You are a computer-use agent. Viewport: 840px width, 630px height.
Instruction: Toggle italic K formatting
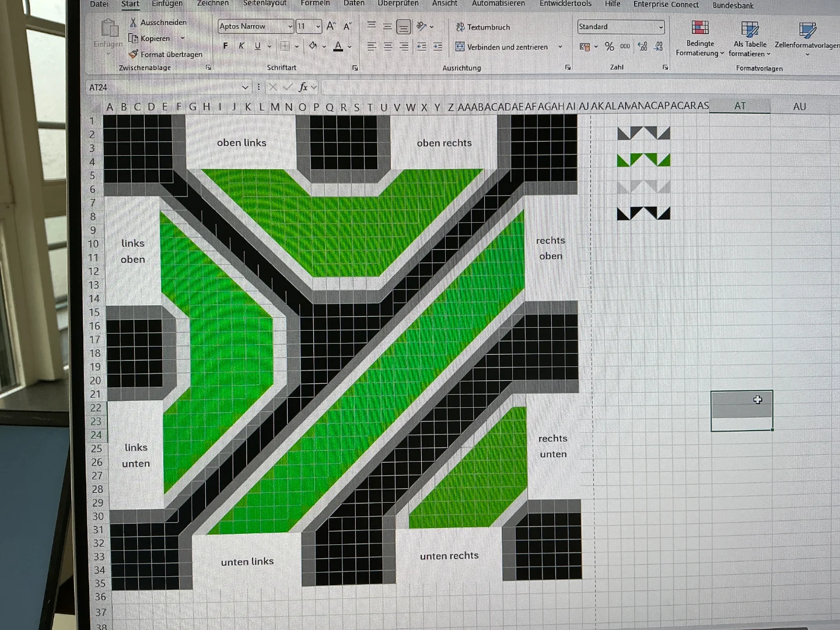tap(242, 45)
